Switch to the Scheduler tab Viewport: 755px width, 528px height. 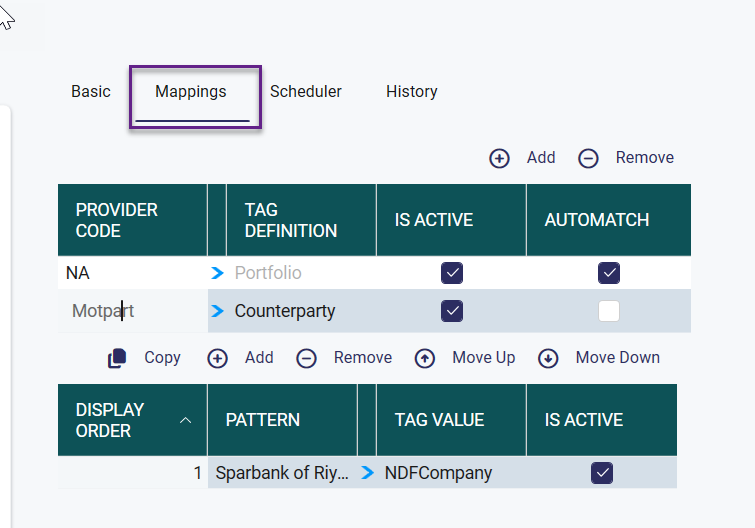306,91
